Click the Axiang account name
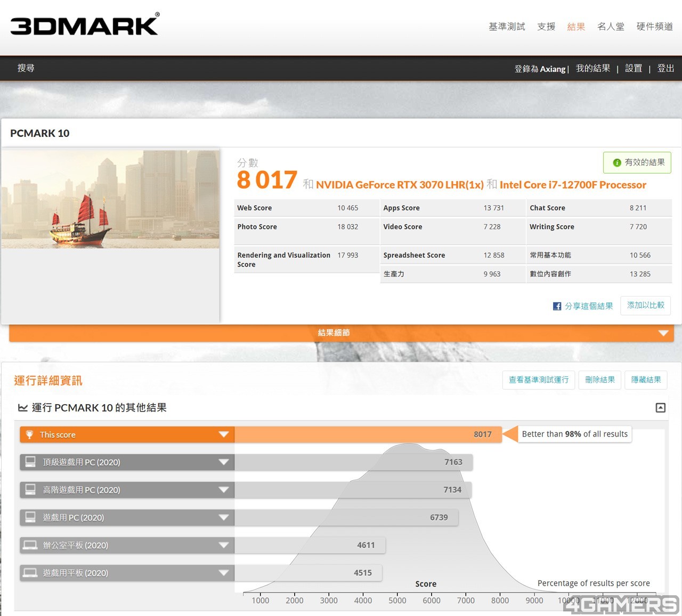Screen dimensions: 682x616 click(553, 69)
